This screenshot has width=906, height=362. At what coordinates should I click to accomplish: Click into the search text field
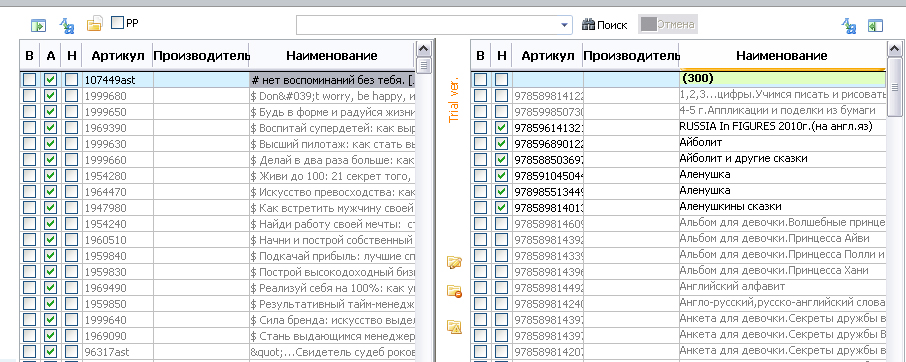pyautogui.click(x=427, y=25)
